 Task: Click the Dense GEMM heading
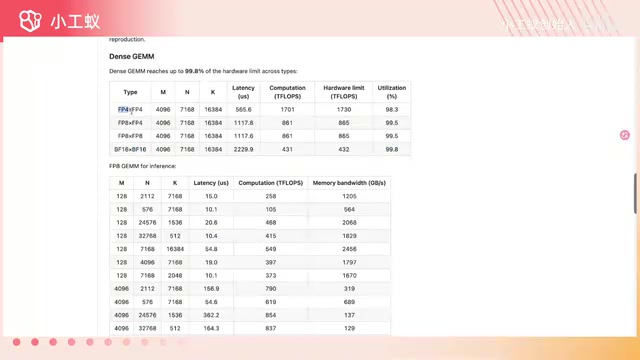pyautogui.click(x=131, y=56)
